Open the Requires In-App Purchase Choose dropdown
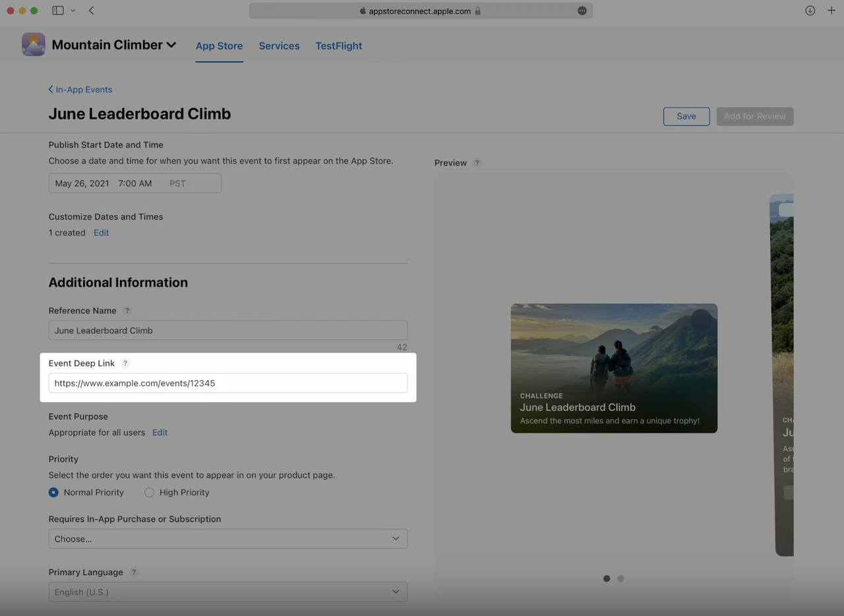The height and width of the screenshot is (616, 844). (227, 538)
